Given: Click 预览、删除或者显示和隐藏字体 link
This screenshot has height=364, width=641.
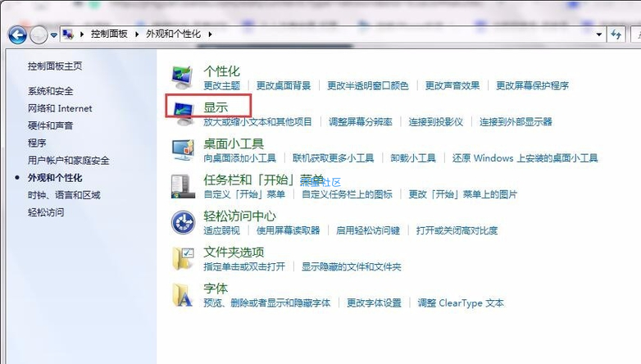Looking at the screenshot, I should [267, 303].
